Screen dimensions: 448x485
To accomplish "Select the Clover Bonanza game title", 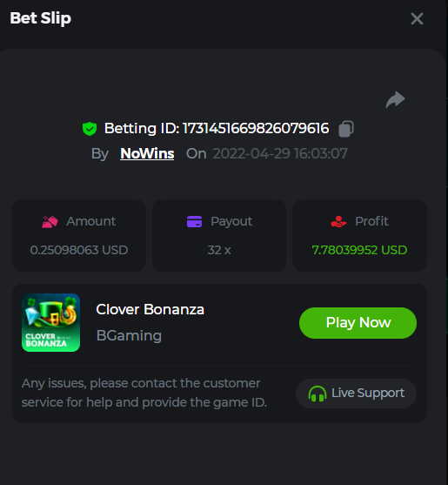I will 150,309.
